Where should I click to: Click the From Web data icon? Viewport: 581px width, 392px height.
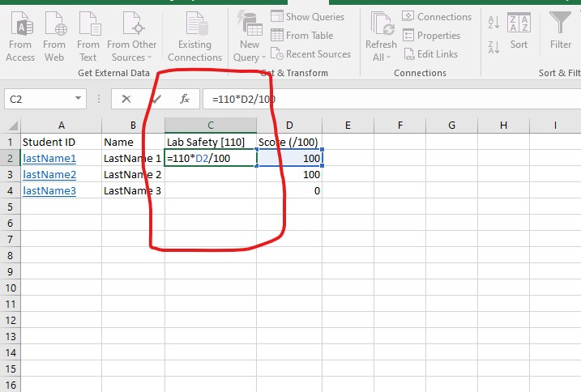[54, 24]
